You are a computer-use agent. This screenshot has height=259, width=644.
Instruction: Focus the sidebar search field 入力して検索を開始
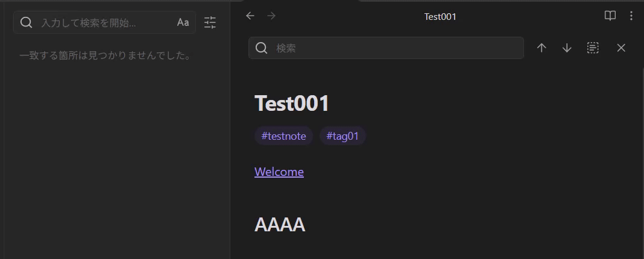tap(104, 22)
